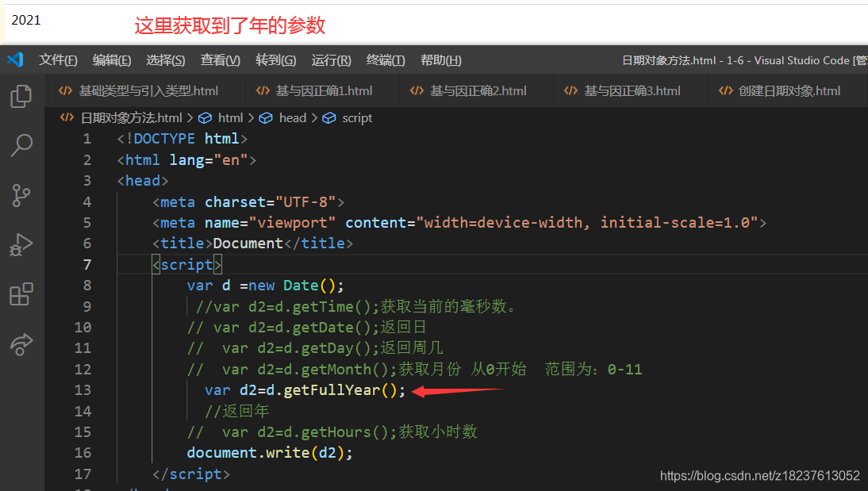Click the getTime() comment on line 9

point(356,307)
